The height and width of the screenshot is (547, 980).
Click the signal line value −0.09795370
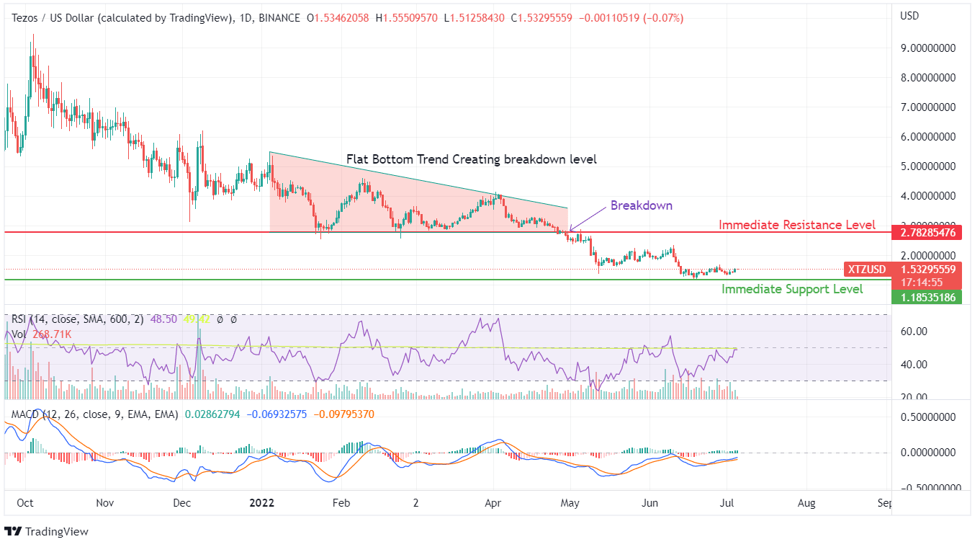tap(343, 414)
